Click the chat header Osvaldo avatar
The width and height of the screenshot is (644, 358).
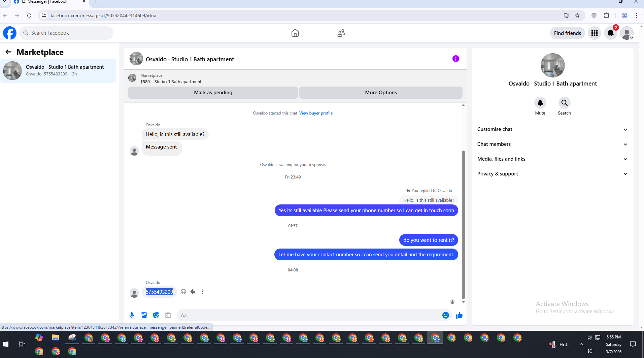tap(136, 59)
